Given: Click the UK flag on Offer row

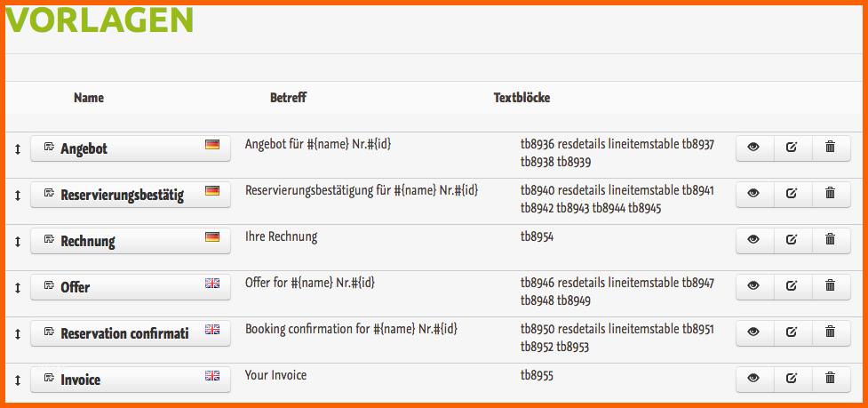Looking at the screenshot, I should [x=212, y=284].
